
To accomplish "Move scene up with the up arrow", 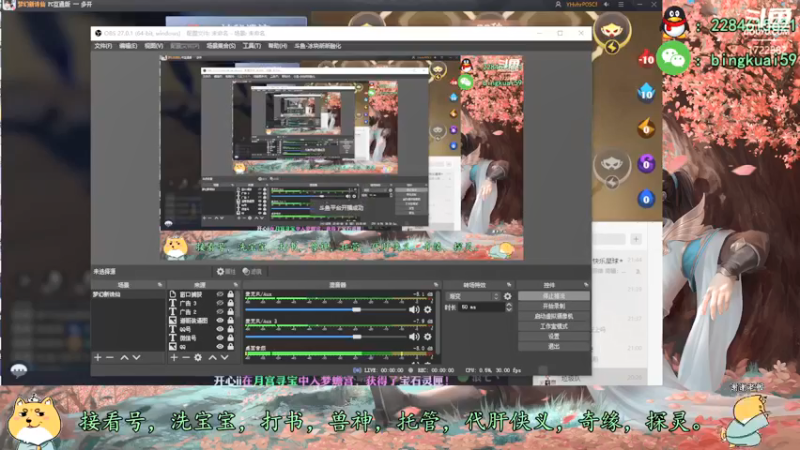I will coord(124,358).
